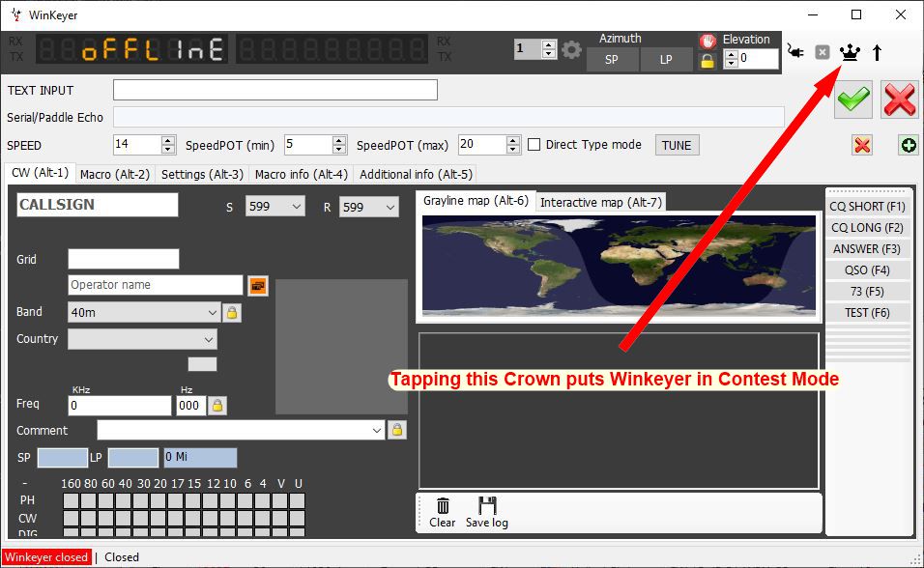
Task: Click the Azimuth SP button
Action: pos(612,60)
